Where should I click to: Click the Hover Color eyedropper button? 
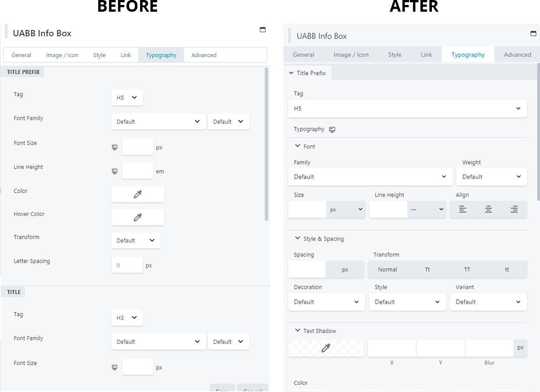[x=138, y=217]
